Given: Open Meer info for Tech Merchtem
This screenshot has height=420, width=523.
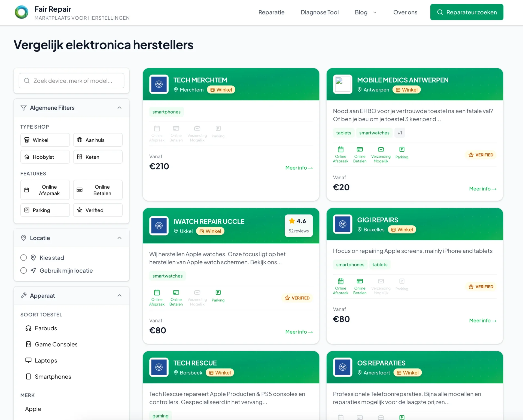Looking at the screenshot, I should (x=299, y=168).
